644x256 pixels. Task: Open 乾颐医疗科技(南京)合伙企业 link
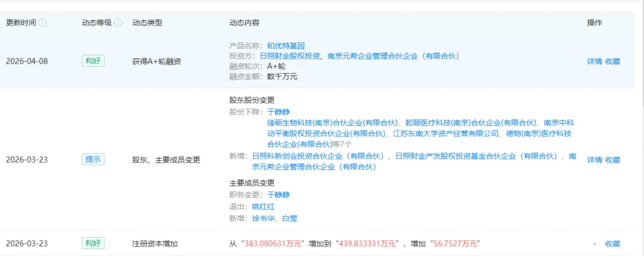472,122
